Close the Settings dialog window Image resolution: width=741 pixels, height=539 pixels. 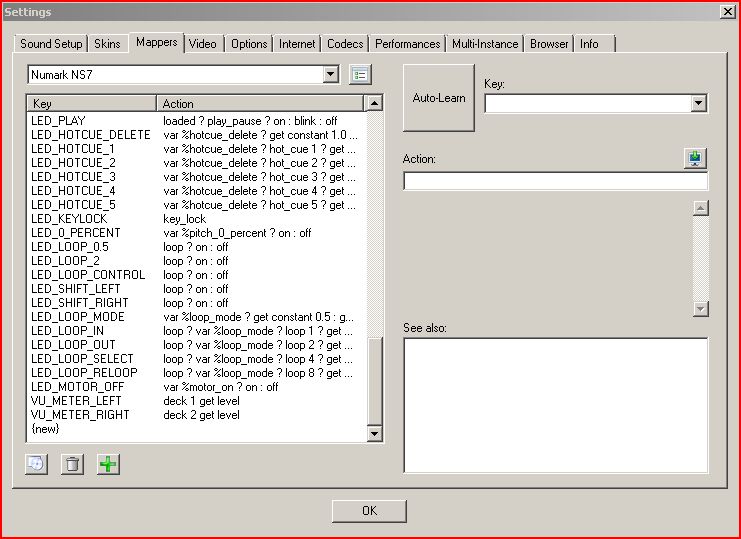pos(727,11)
